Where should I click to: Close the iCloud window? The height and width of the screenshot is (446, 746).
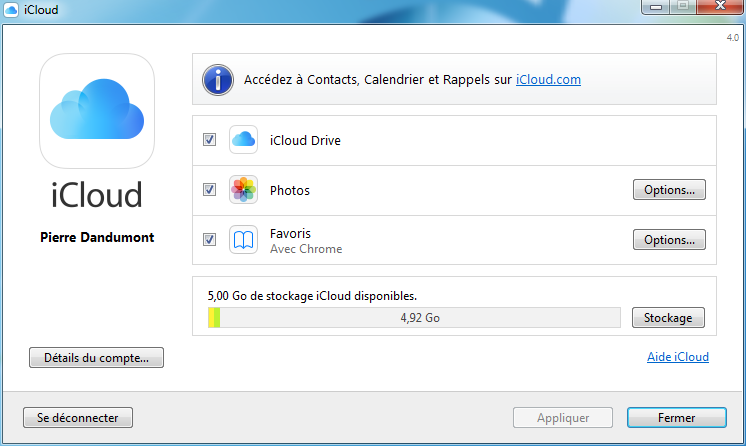[720, 6]
